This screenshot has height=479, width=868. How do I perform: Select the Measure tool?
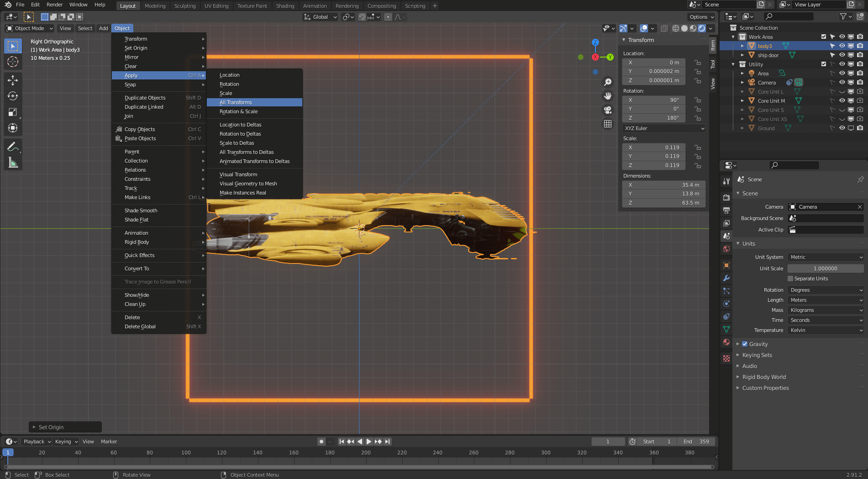13,162
